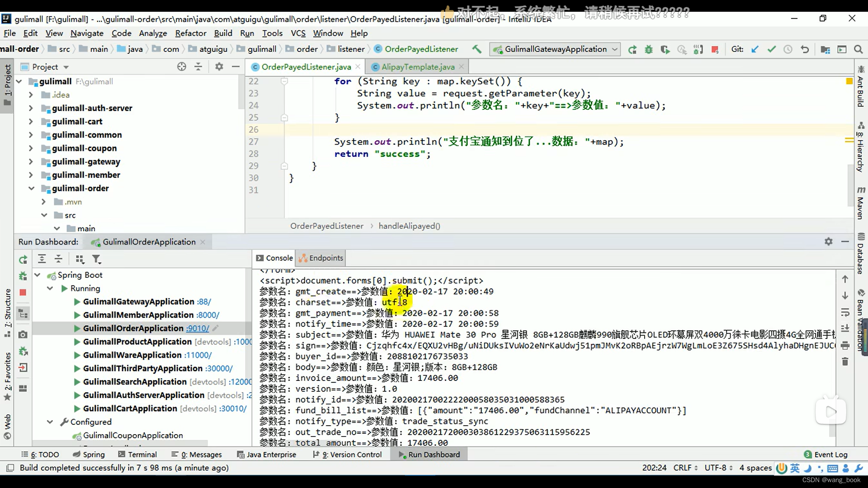This screenshot has width=868, height=488.
Task: Collapse the Running node in Run Dashboard
Action: pos(50,289)
